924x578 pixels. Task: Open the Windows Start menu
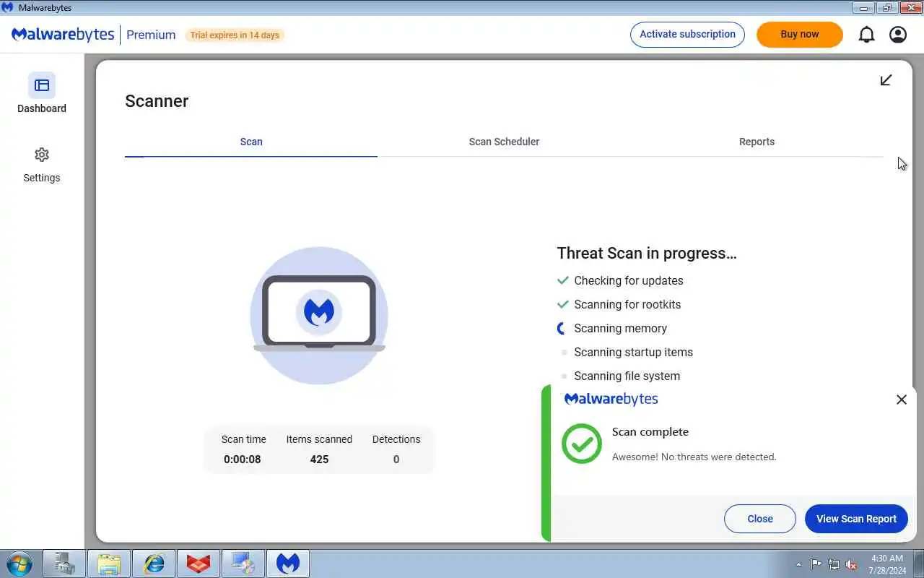pyautogui.click(x=19, y=564)
